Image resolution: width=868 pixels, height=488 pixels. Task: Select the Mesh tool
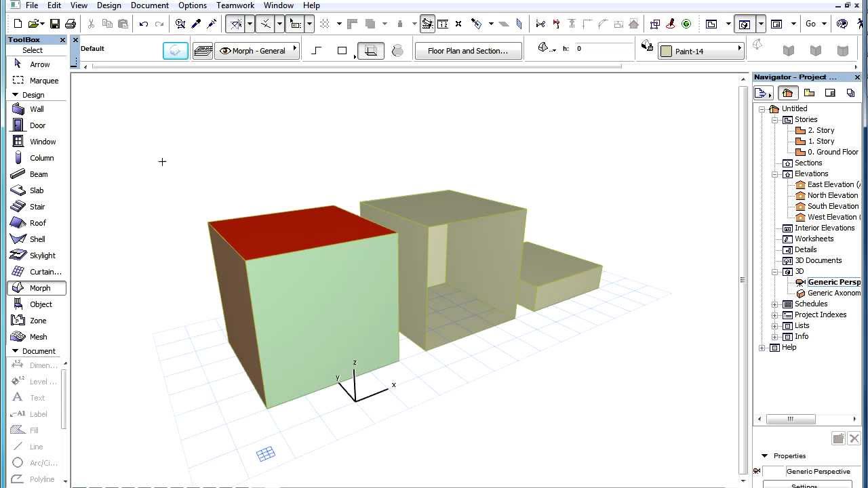tap(37, 337)
